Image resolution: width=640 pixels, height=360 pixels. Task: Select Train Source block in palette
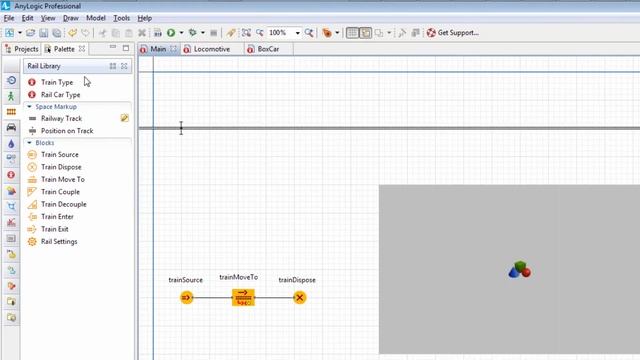(x=53, y=155)
